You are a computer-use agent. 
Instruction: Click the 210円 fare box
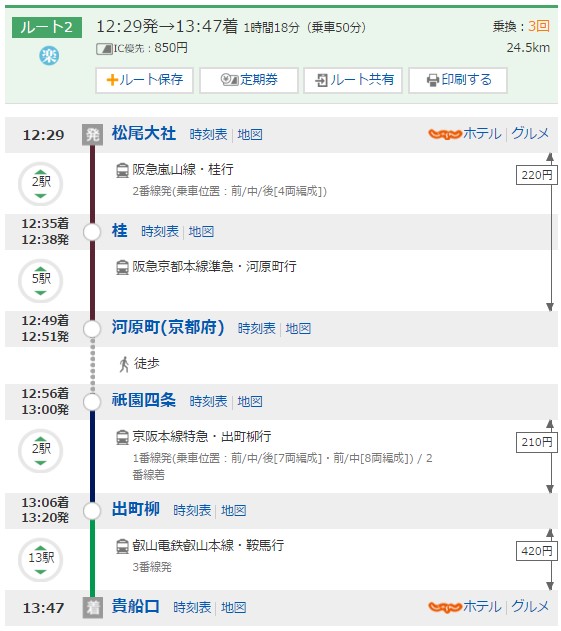coord(536,443)
